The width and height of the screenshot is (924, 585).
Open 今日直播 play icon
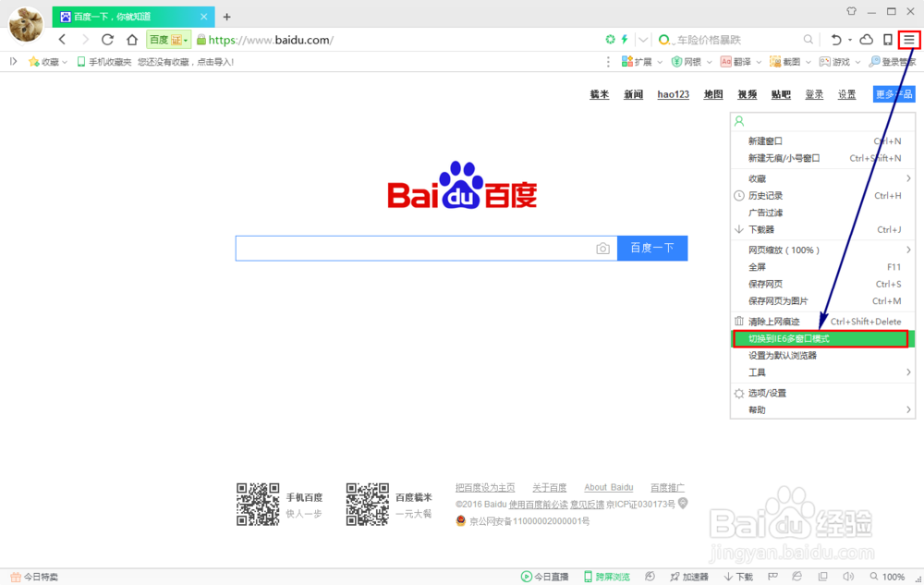point(544,577)
